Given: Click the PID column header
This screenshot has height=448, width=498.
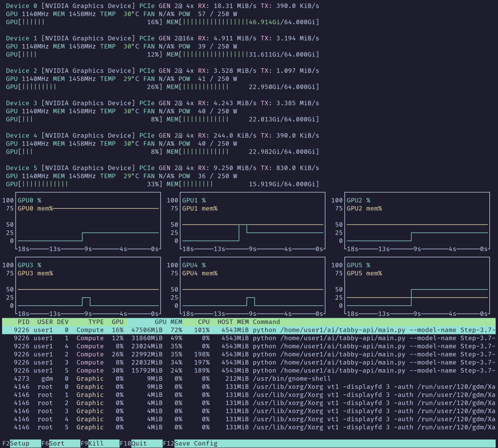Looking at the screenshot, I should [24, 322].
